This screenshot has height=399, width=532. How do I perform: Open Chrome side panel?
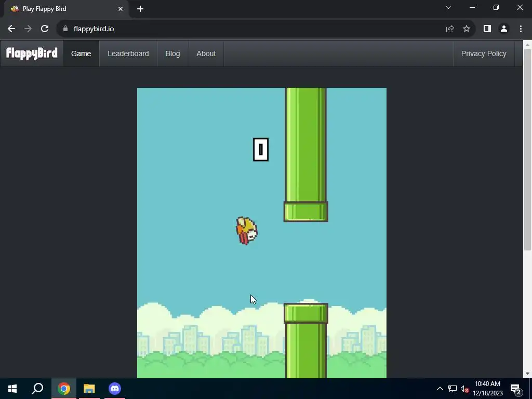pos(487,29)
